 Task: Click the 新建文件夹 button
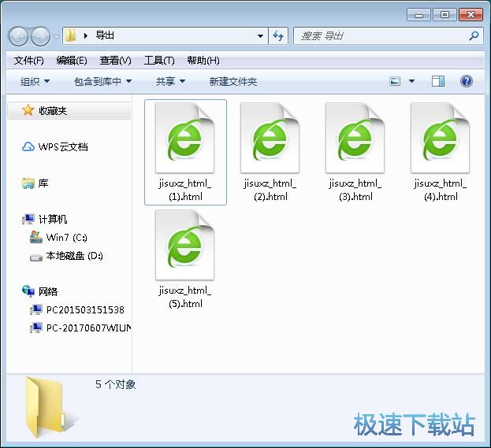click(233, 82)
